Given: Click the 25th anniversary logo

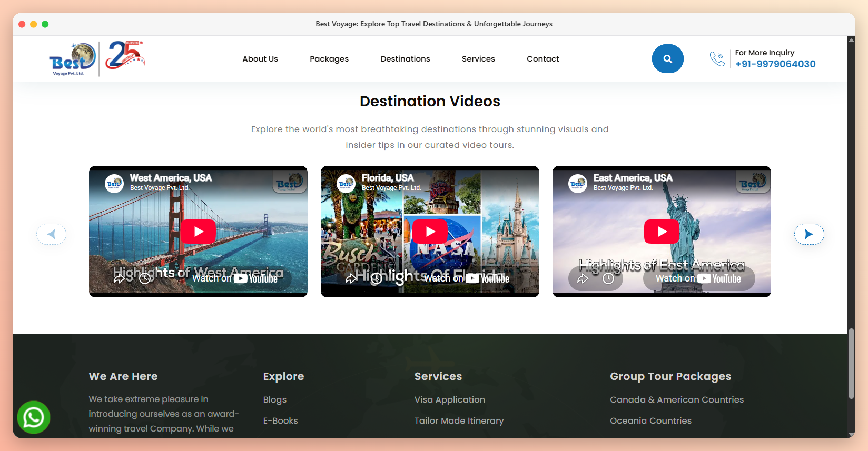Looking at the screenshot, I should [x=124, y=55].
